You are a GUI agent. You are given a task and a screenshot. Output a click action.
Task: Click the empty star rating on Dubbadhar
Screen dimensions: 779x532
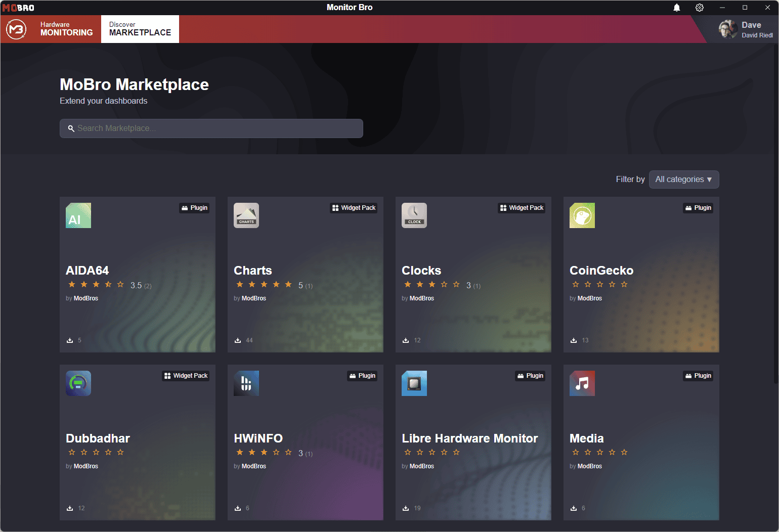96,453
